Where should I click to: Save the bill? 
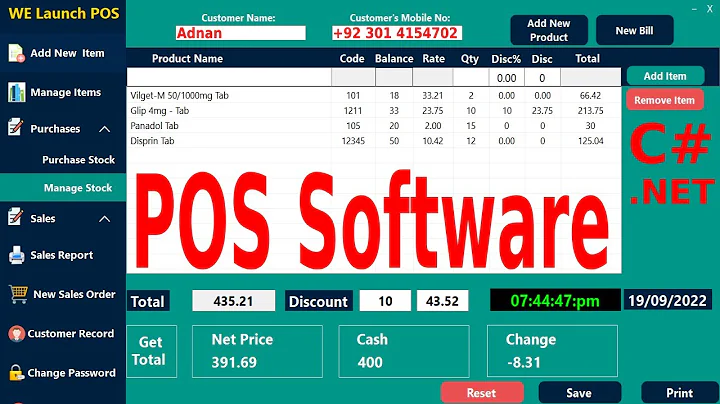point(579,393)
